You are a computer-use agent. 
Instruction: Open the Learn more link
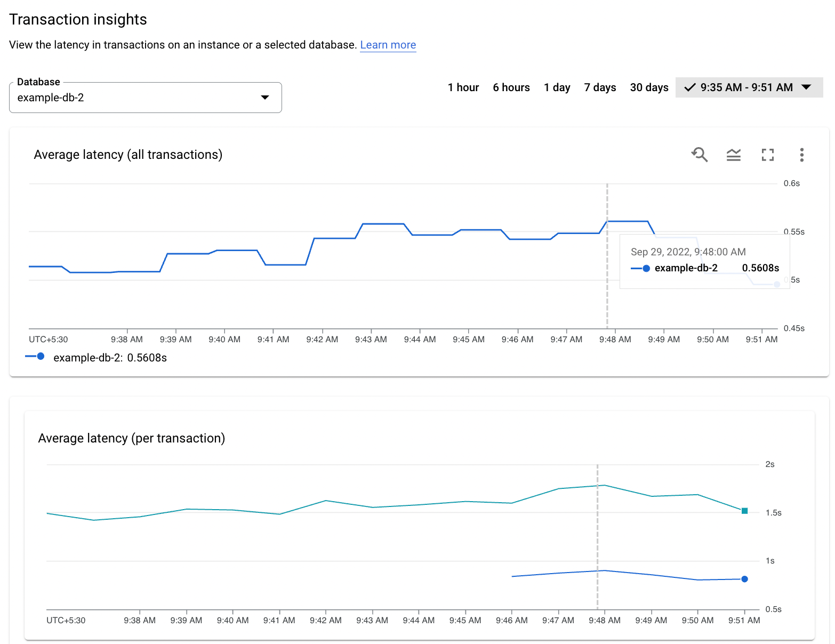[x=388, y=45]
